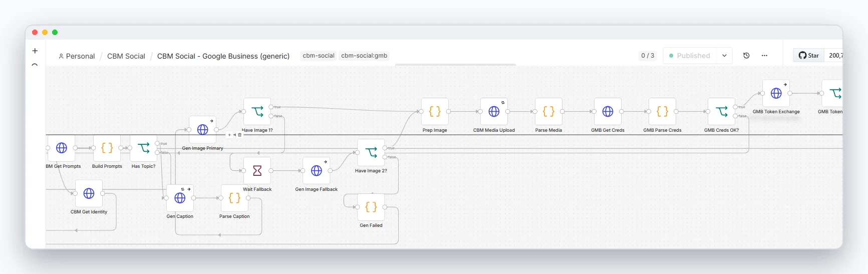Click the plus icon in left sidebar
The height and width of the screenshot is (274, 868).
tap(35, 51)
